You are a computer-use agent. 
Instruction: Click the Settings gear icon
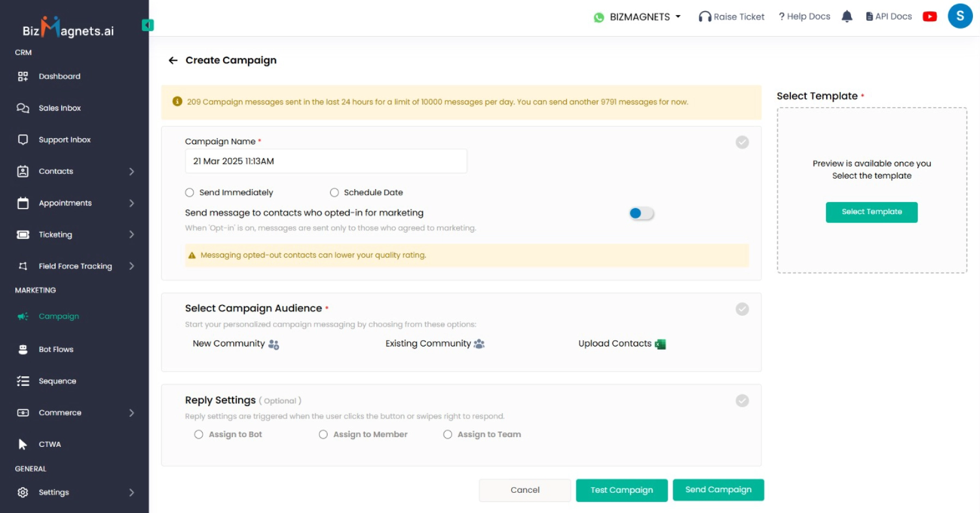22,493
